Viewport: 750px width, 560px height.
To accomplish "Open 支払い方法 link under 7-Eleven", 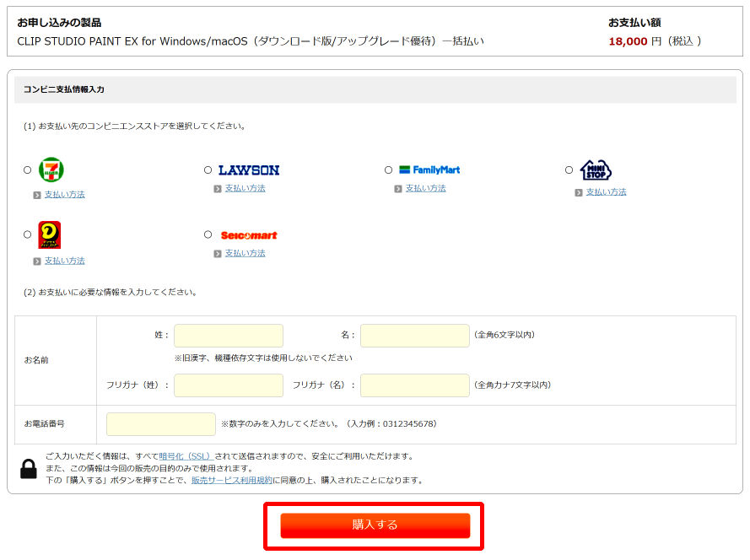I will click(x=65, y=195).
